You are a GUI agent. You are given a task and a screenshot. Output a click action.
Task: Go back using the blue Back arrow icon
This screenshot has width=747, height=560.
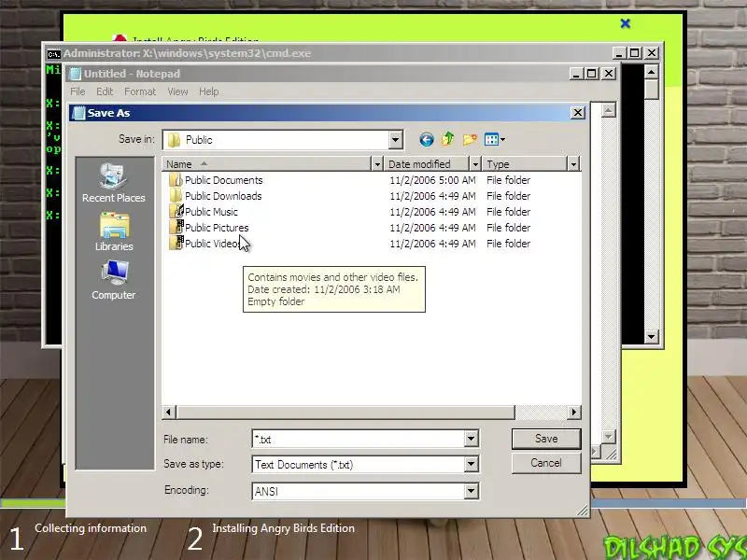tap(427, 139)
